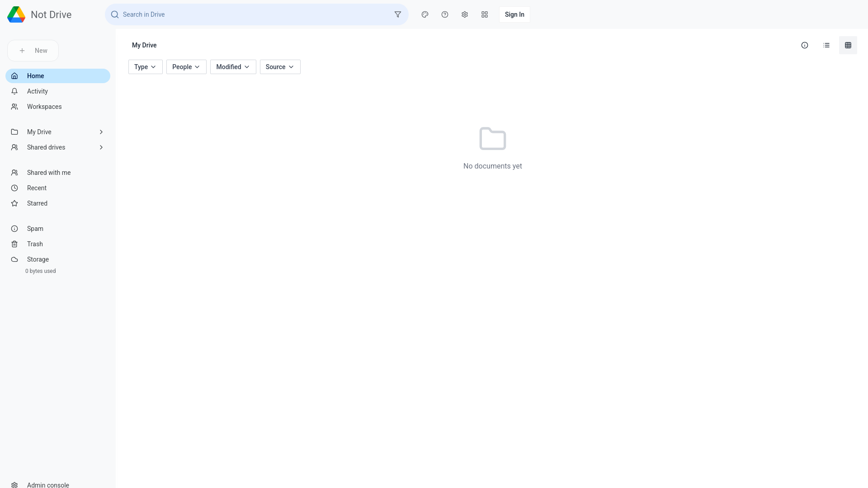Screen dimensions: 868x488
Task: Click the Sign In button
Action: 514,14
